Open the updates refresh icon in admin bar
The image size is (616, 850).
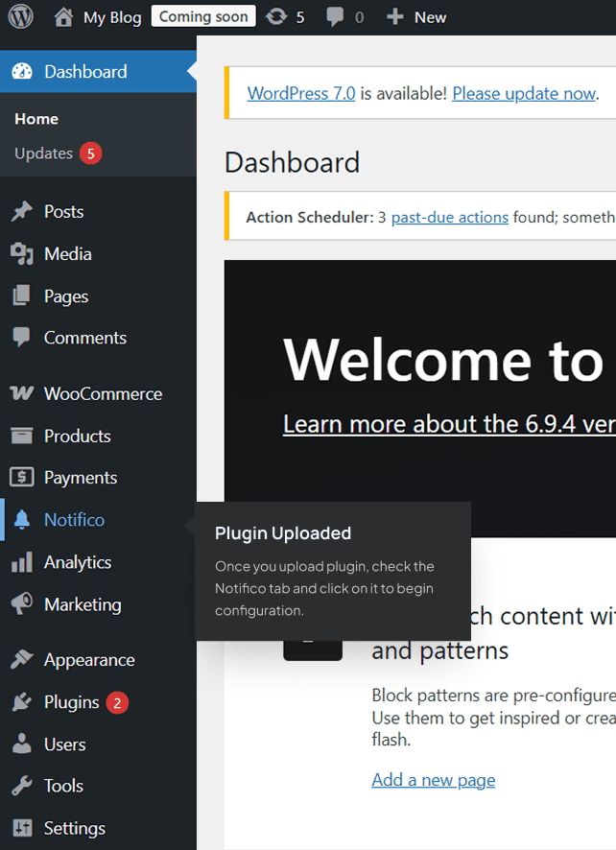pyautogui.click(x=276, y=17)
